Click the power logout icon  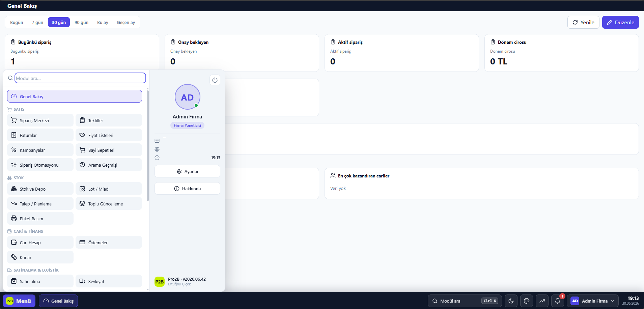(215, 80)
